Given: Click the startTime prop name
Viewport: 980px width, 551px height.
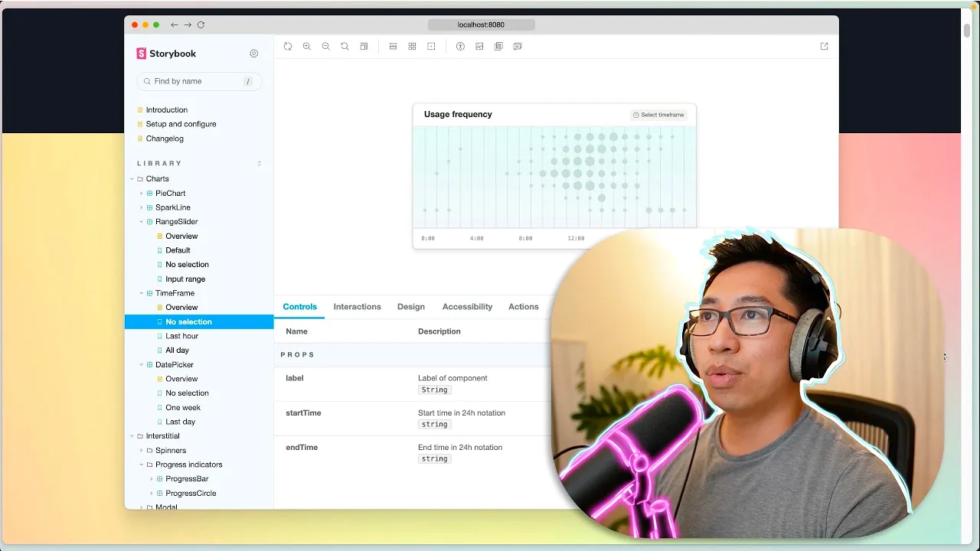Looking at the screenshot, I should click(303, 413).
